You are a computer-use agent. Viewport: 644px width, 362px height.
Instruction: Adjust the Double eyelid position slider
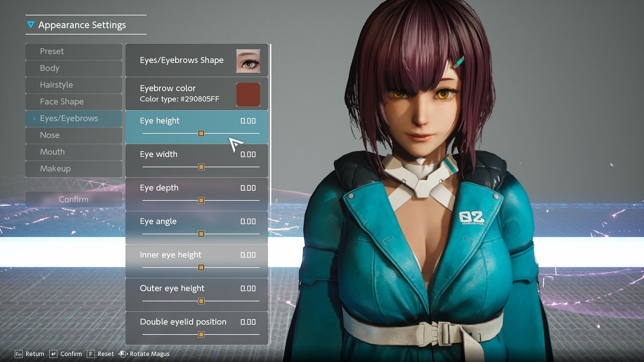[201, 335]
